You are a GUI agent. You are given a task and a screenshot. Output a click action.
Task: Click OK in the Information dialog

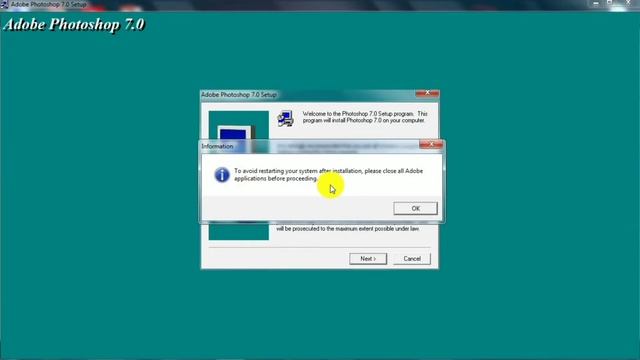click(x=415, y=208)
